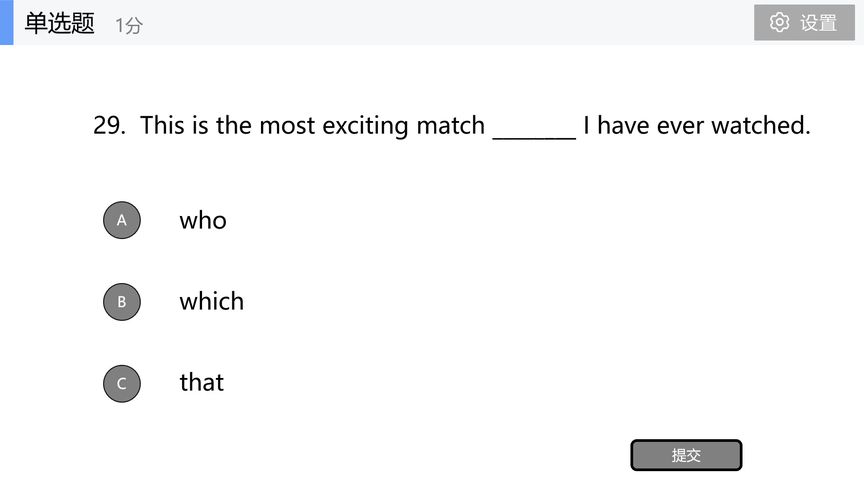Select the circle labeled A
This screenshot has width=864, height=486.
[x=122, y=220]
